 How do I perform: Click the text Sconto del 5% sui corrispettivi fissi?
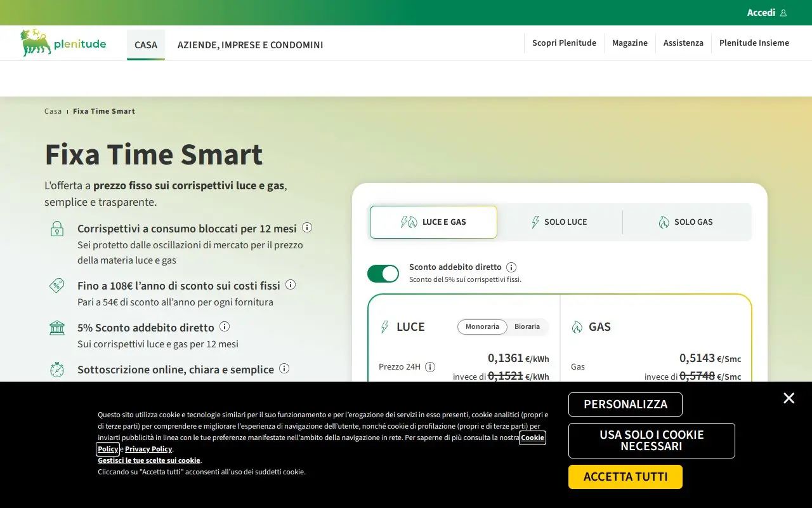click(465, 279)
